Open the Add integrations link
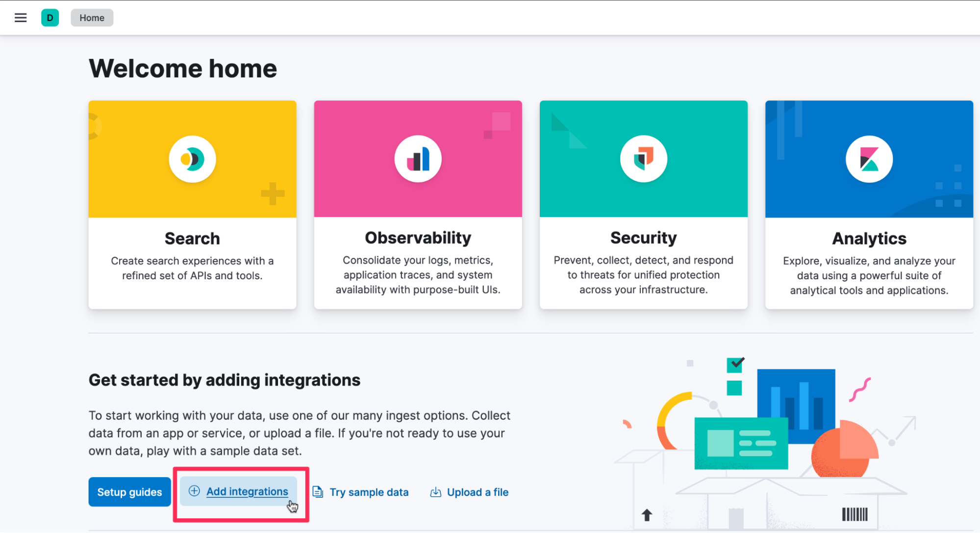The width and height of the screenshot is (980, 533). click(x=247, y=491)
